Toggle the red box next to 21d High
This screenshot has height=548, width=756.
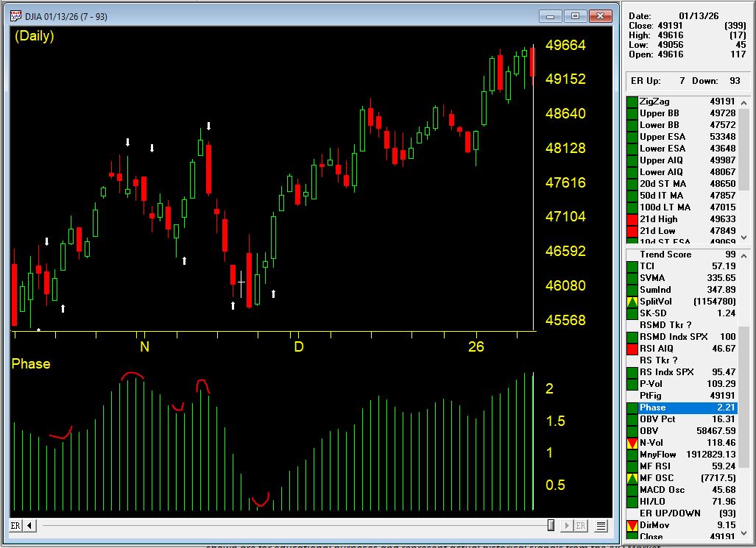click(632, 219)
